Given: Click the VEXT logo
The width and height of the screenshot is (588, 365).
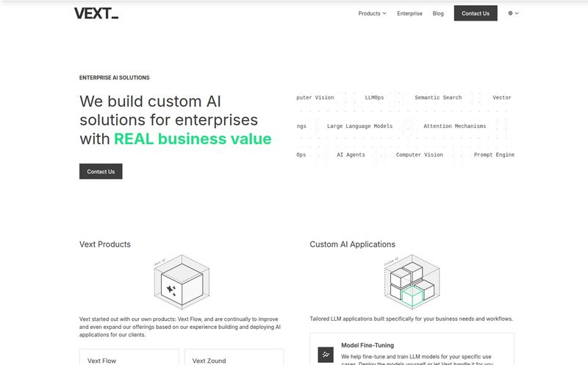Looking at the screenshot, I should pyautogui.click(x=96, y=13).
